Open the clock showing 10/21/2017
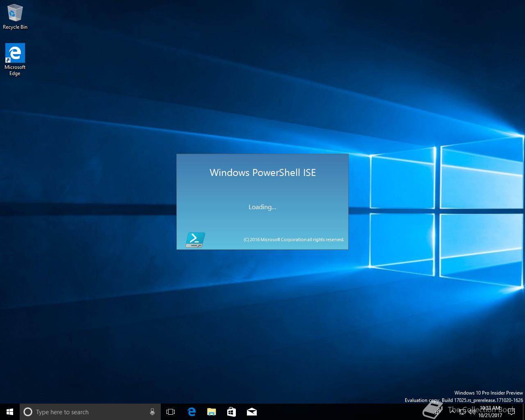The height and width of the screenshot is (420, 525). (x=490, y=412)
